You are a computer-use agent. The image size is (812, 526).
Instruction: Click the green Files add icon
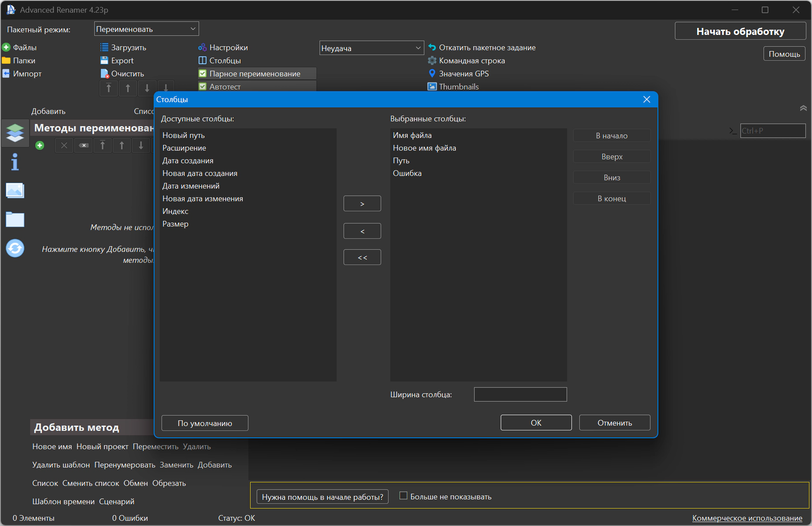pyautogui.click(x=6, y=47)
